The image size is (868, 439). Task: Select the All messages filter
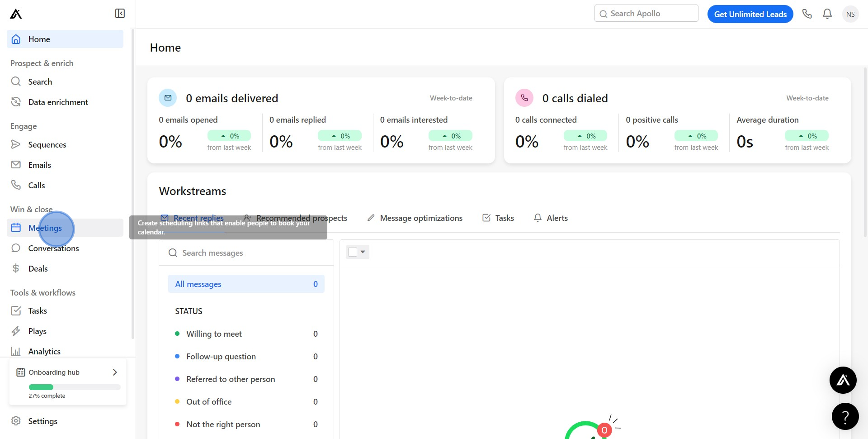click(246, 284)
